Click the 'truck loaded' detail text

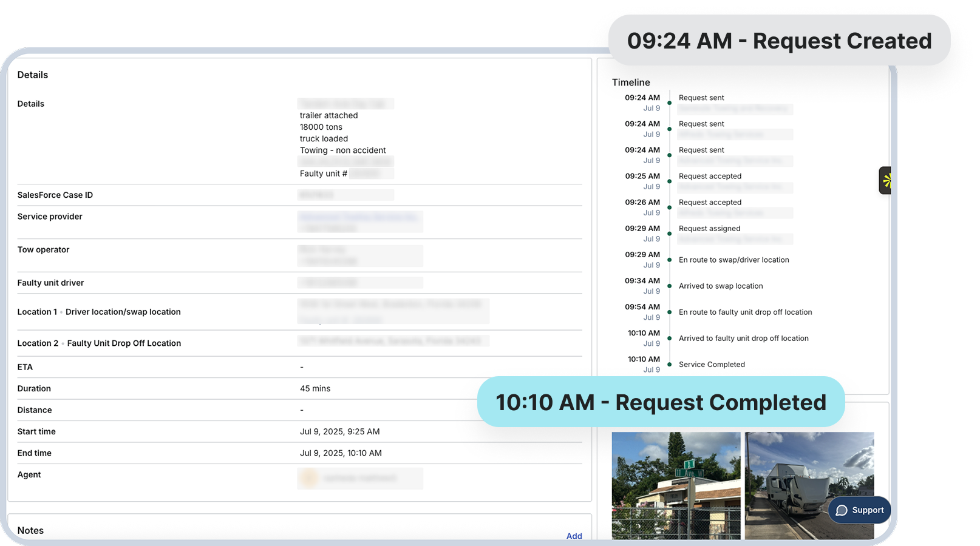pos(324,139)
